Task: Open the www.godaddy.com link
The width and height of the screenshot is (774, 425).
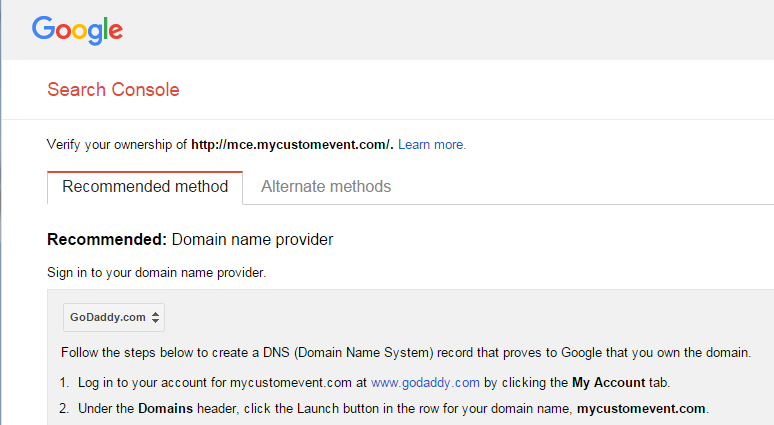Action: tap(425, 383)
